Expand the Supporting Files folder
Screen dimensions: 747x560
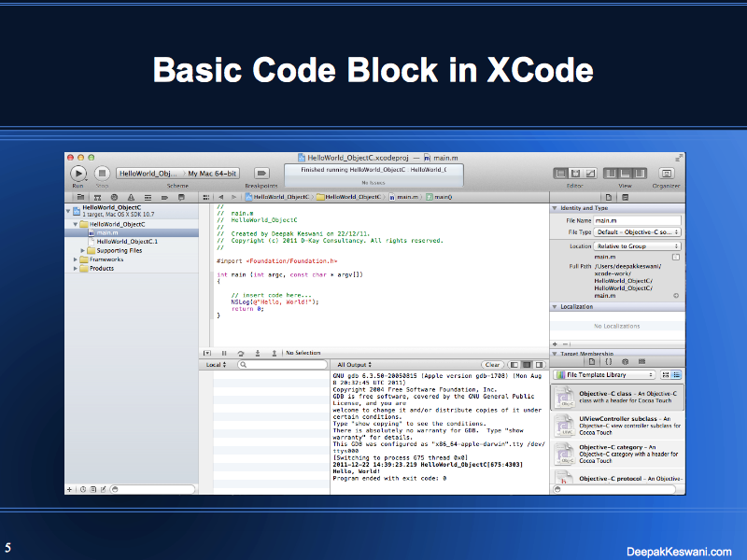tap(83, 250)
